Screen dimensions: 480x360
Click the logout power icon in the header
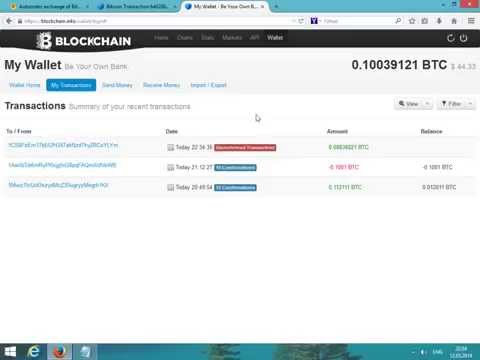coord(463,38)
